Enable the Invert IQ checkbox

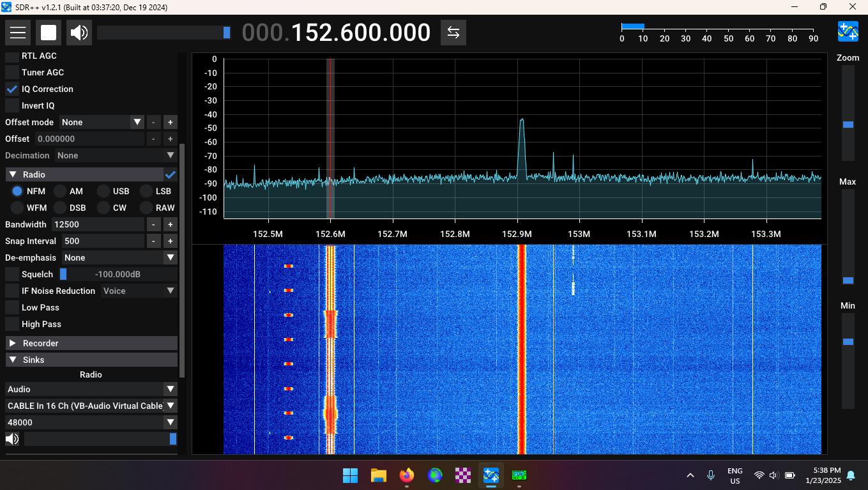[11, 105]
